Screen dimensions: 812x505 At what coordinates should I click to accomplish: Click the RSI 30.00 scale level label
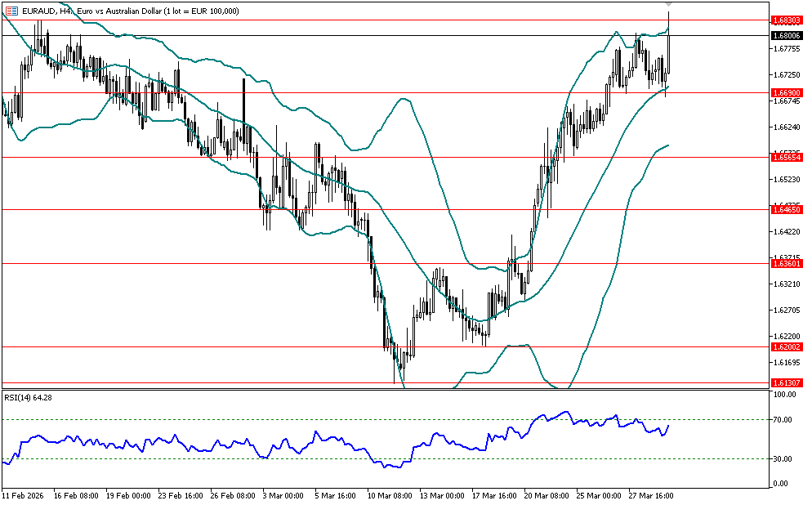(784, 458)
